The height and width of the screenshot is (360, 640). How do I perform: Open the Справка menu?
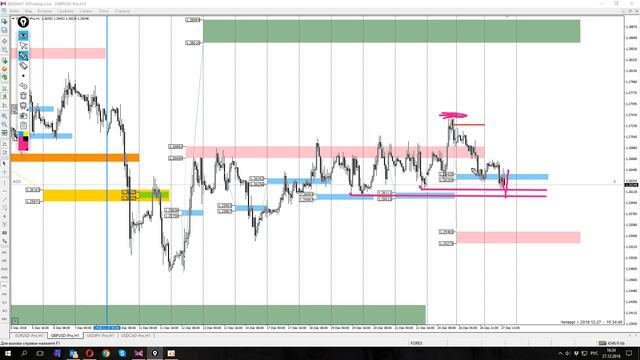(x=122, y=11)
